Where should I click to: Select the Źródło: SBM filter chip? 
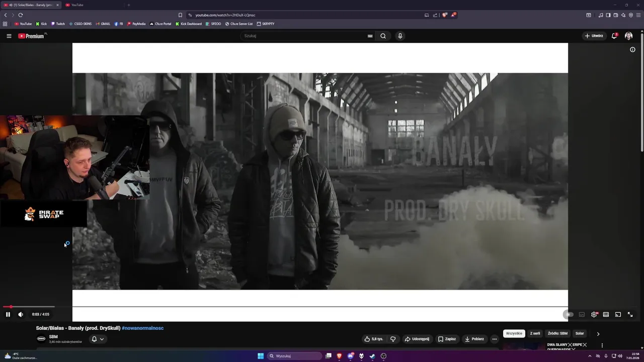557,333
